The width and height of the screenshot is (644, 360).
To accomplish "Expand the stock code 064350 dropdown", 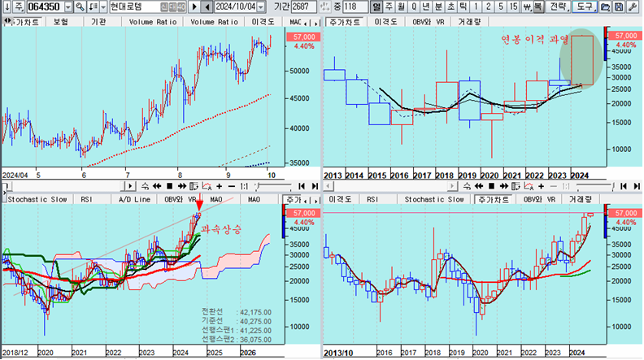I will coord(69,7).
